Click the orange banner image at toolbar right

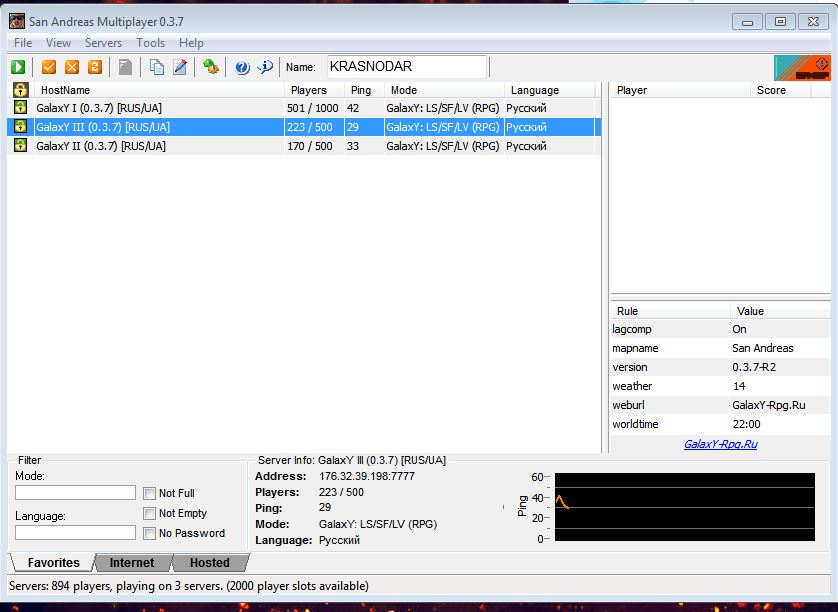click(x=802, y=68)
